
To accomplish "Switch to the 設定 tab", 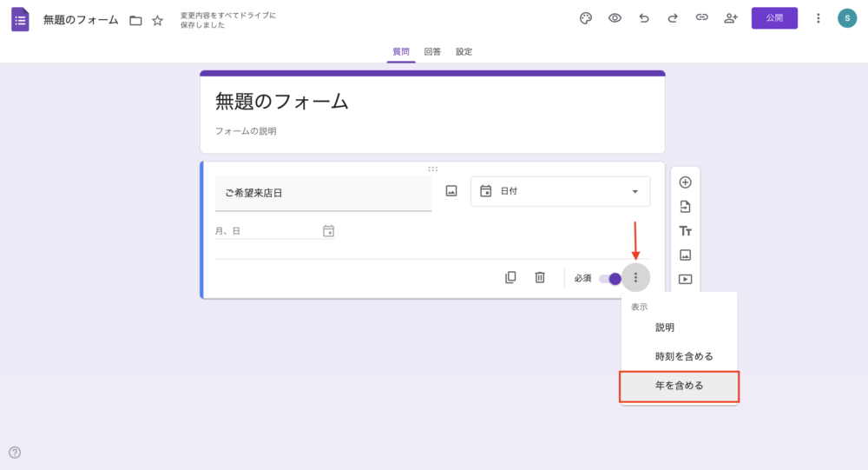I will click(464, 51).
